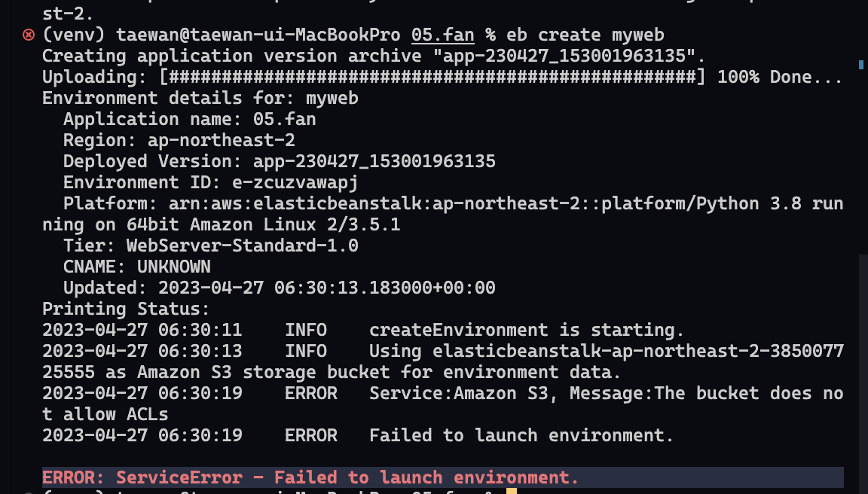Click the upload progress bar of hashes

pos(432,77)
